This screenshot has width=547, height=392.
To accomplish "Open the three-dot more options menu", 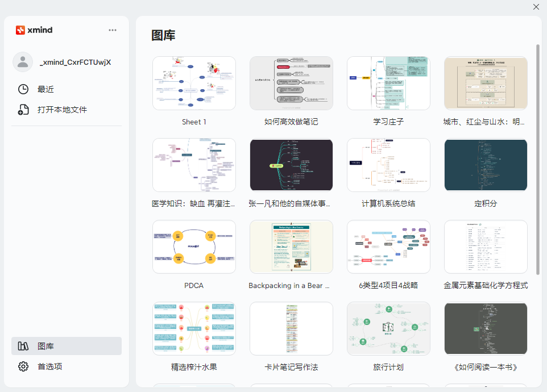I will click(x=113, y=30).
